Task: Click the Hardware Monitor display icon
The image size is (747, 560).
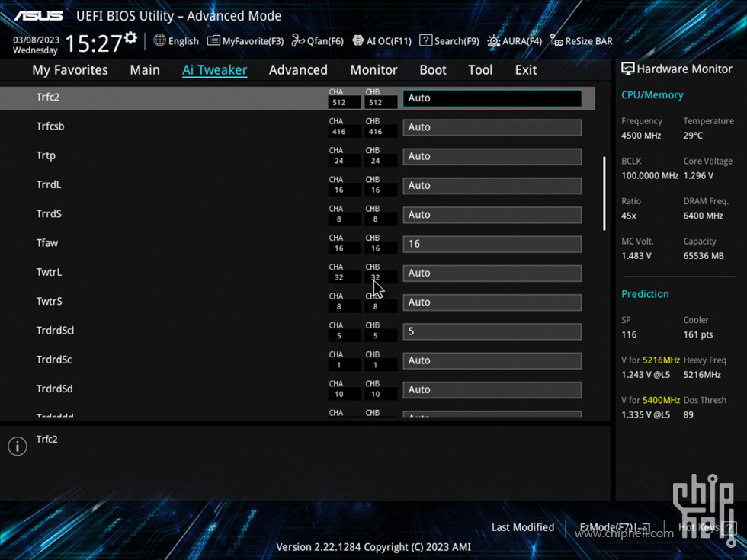Action: 628,69
